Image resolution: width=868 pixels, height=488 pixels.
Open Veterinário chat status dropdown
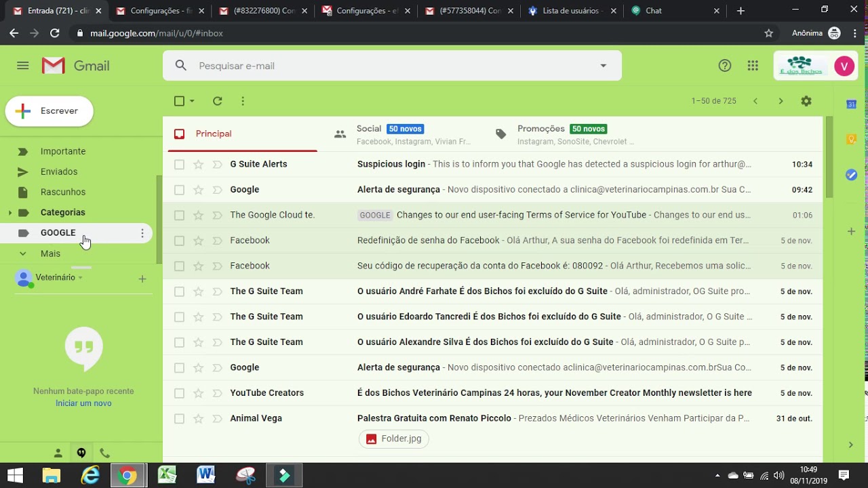pos(80,278)
